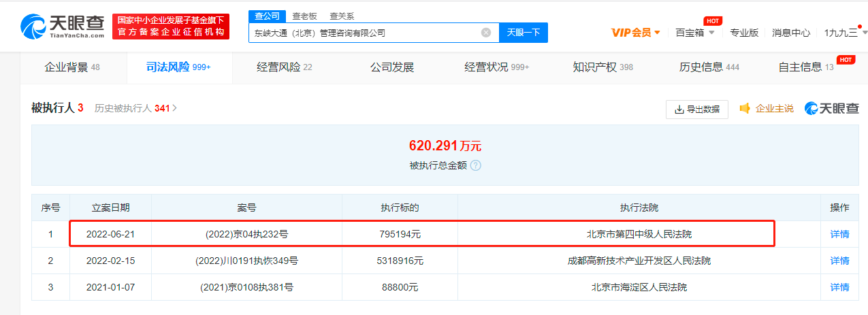Click the 天眼查 logo in header

point(63,27)
